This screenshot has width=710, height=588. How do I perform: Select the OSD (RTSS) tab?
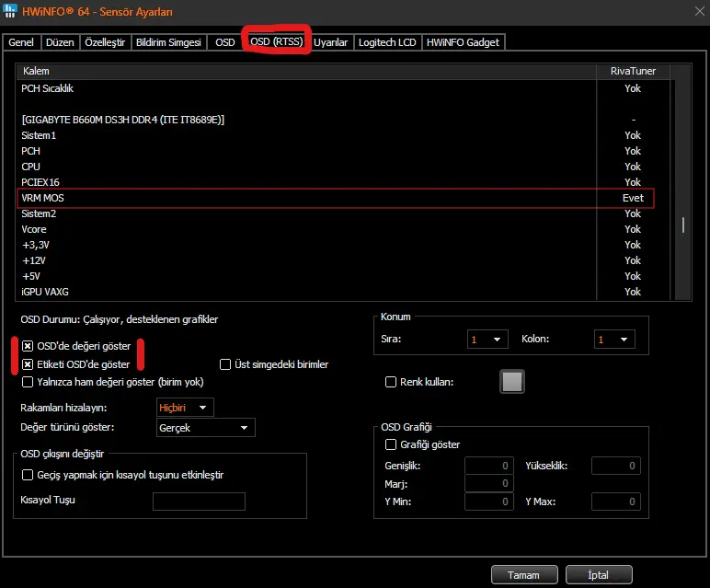[x=276, y=41]
